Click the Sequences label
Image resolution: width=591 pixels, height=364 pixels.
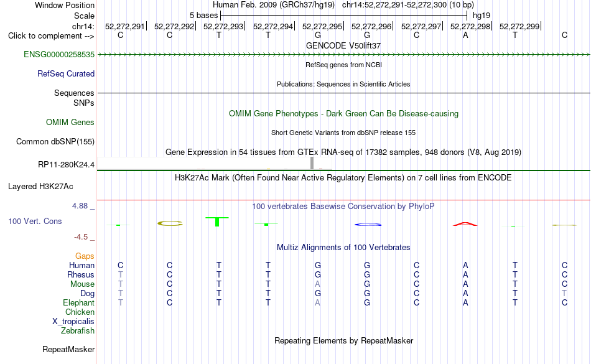(x=74, y=93)
